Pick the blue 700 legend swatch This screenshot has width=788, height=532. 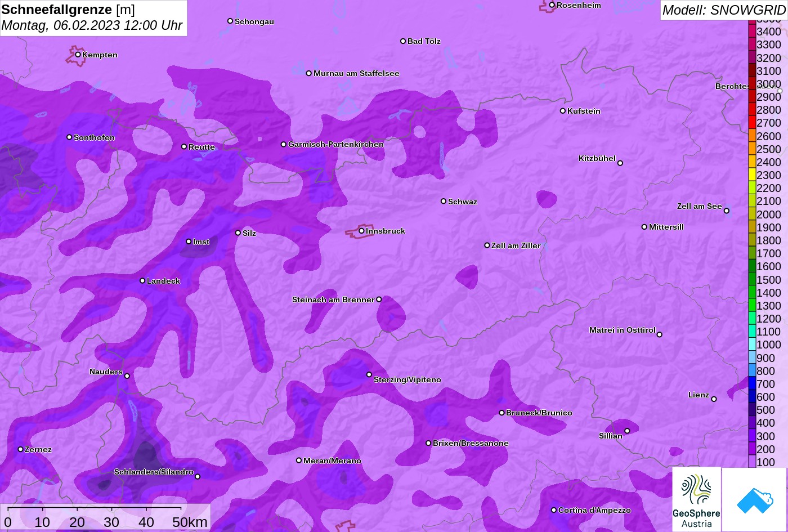752,384
